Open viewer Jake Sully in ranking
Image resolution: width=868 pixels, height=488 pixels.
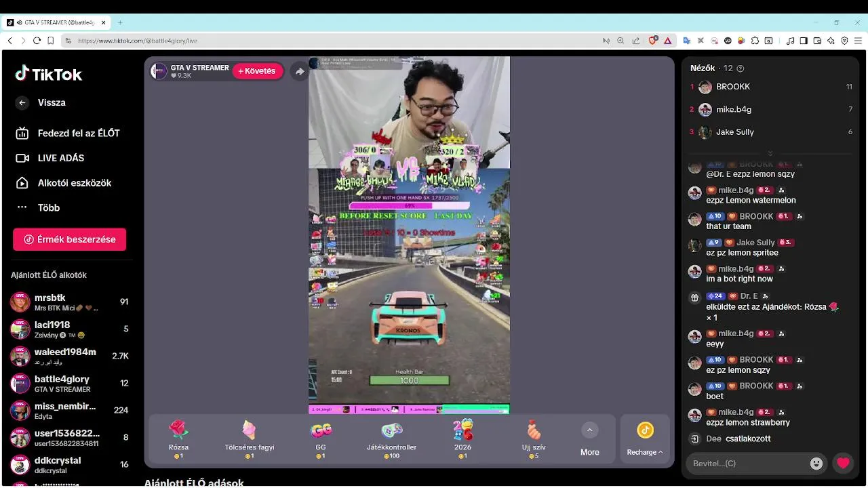coord(771,132)
